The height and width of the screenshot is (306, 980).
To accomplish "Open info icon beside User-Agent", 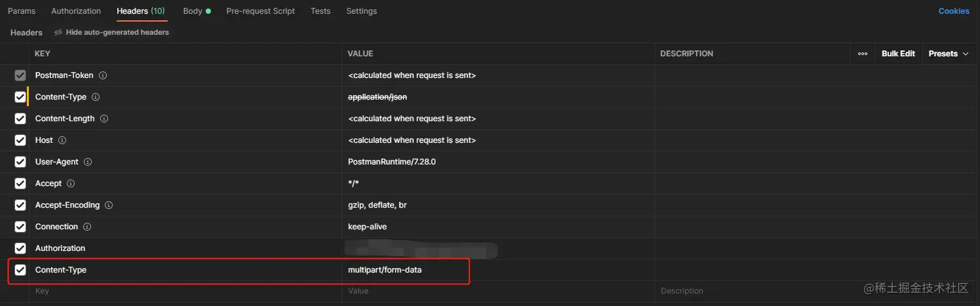I will click(88, 162).
